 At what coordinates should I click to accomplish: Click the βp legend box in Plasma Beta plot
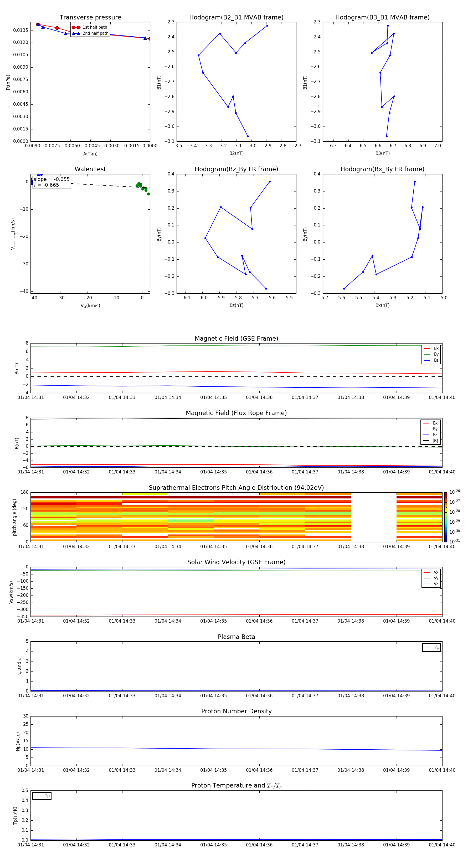[x=431, y=647]
